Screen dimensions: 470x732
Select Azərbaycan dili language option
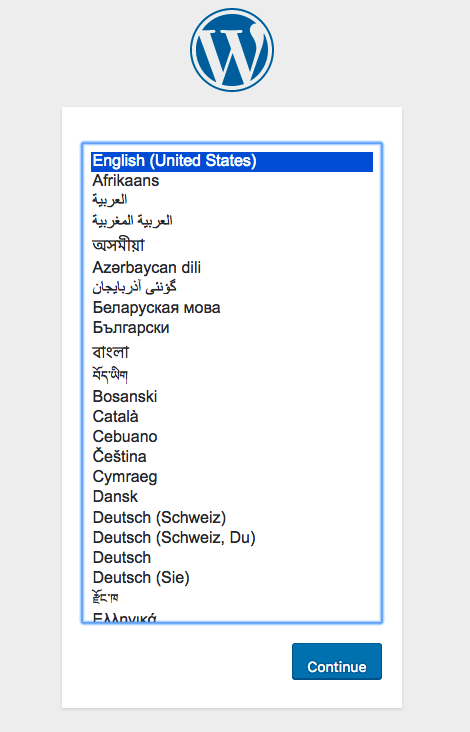pos(232,267)
